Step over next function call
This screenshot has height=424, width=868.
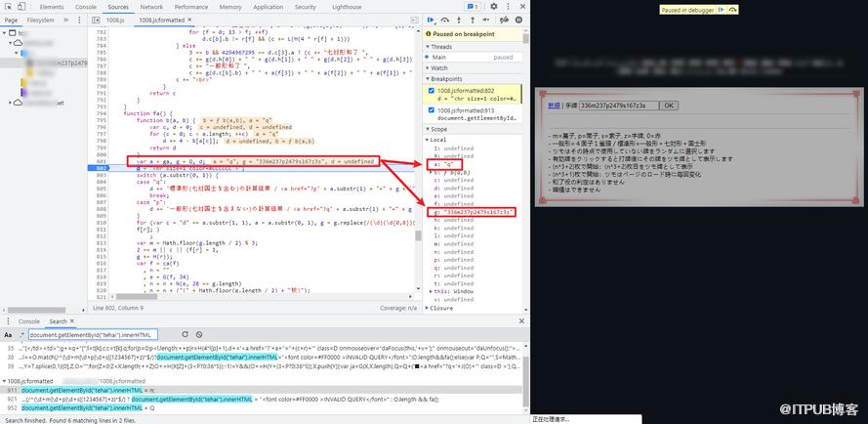coord(444,20)
